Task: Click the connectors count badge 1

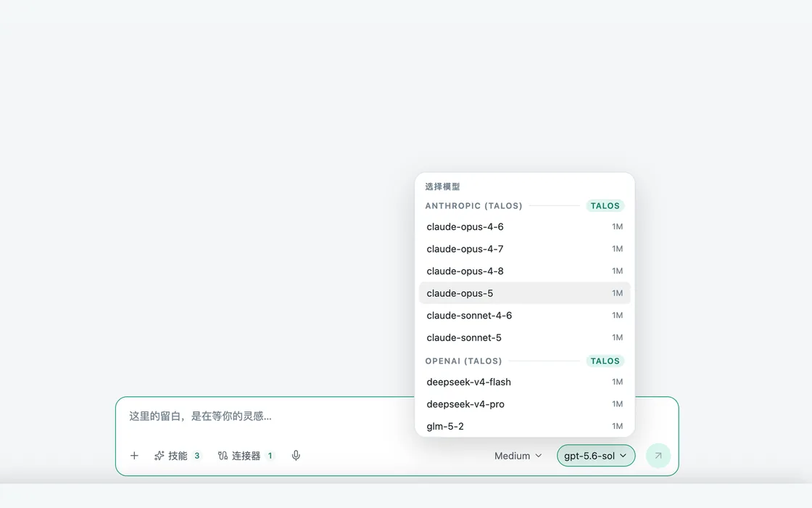Action: tap(270, 456)
